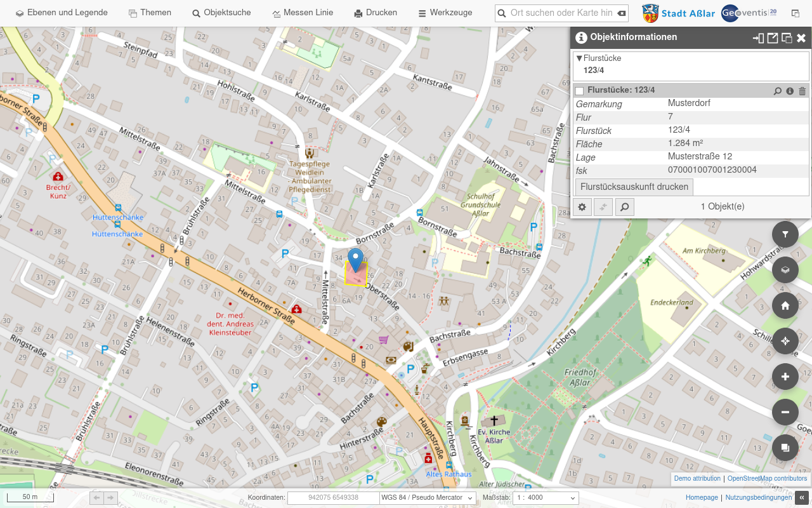Open the Ebenen und Legende menu

62,13
